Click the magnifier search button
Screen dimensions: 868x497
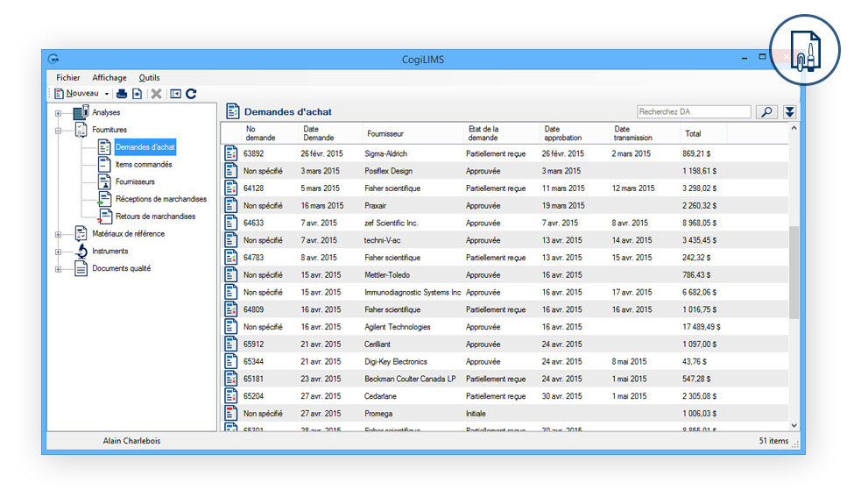(766, 111)
